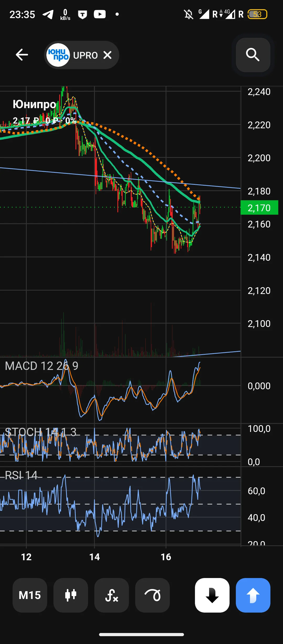The height and width of the screenshot is (644, 283).
Task: Open the M15 timeframe selector
Action: tap(30, 595)
